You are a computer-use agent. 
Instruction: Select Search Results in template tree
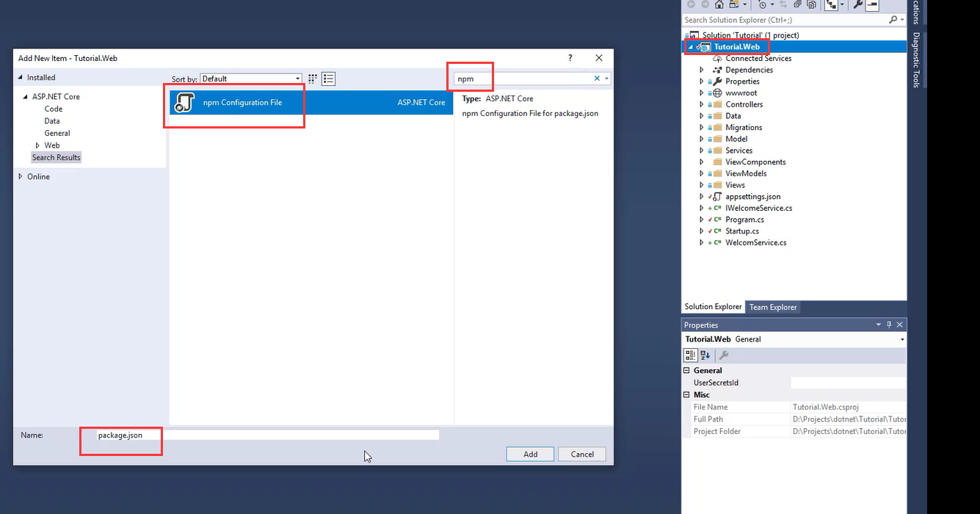click(x=56, y=157)
